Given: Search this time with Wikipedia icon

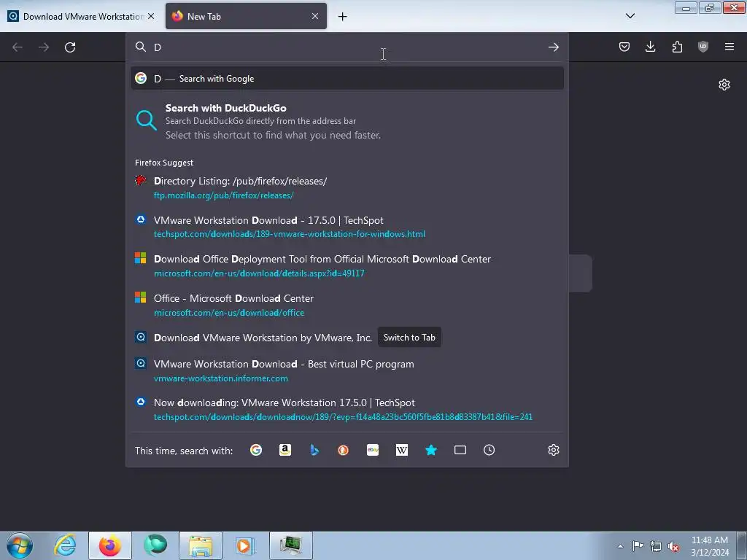Looking at the screenshot, I should point(402,450).
